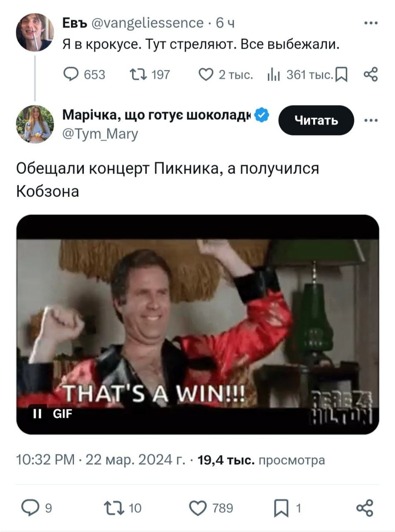Reply to the main tweet with 9 replies

coord(37,508)
